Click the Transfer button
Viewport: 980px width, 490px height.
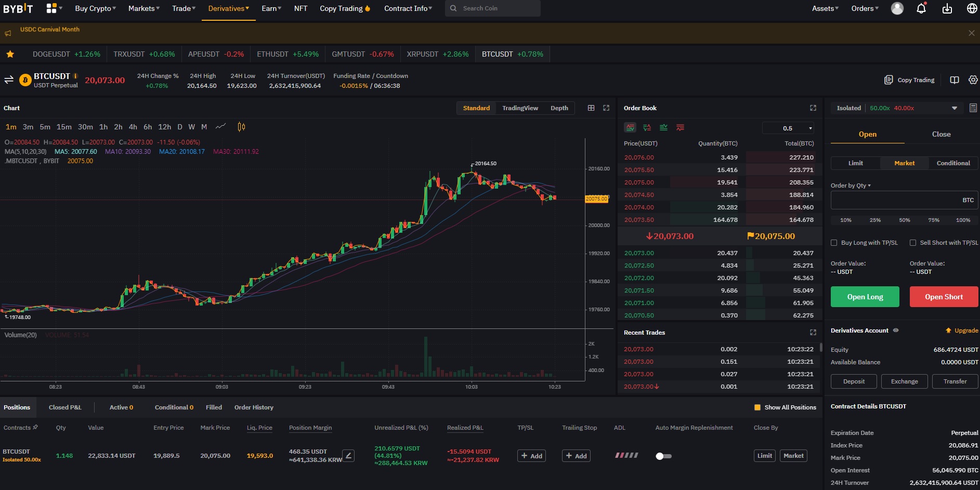955,381
